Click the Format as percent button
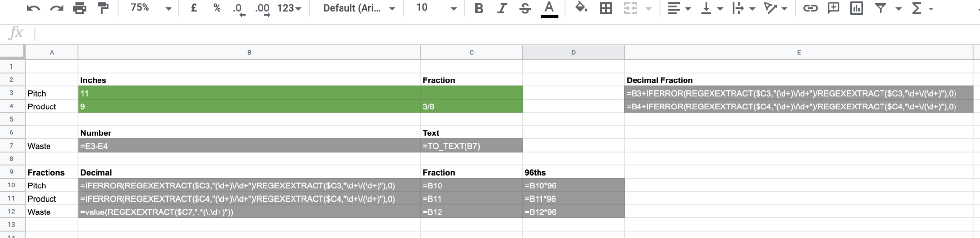Screen dimensions: 980x238 (x=217, y=8)
